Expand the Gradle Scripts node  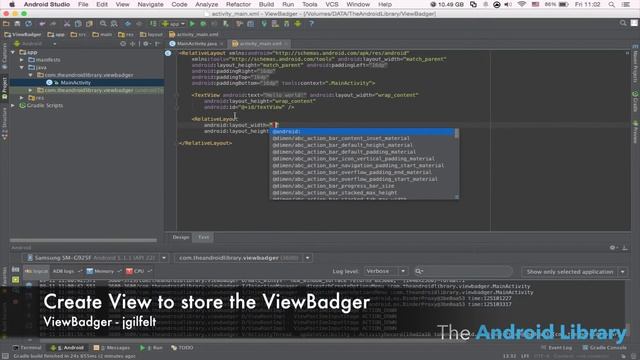pyautogui.click(x=13, y=105)
